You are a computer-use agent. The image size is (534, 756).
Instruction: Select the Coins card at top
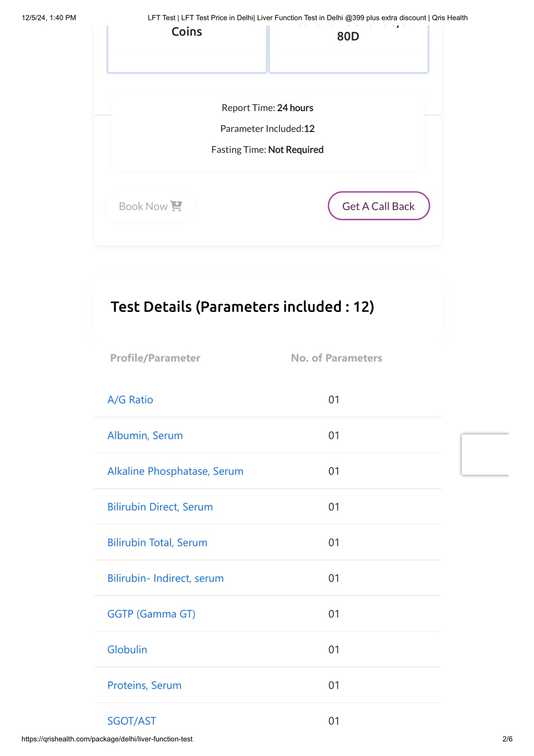187,48
